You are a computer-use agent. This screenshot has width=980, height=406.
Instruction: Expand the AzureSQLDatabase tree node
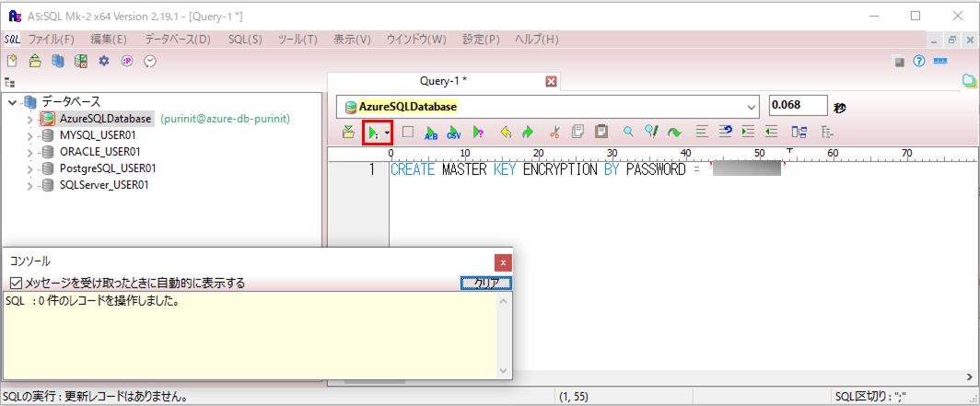point(29,119)
